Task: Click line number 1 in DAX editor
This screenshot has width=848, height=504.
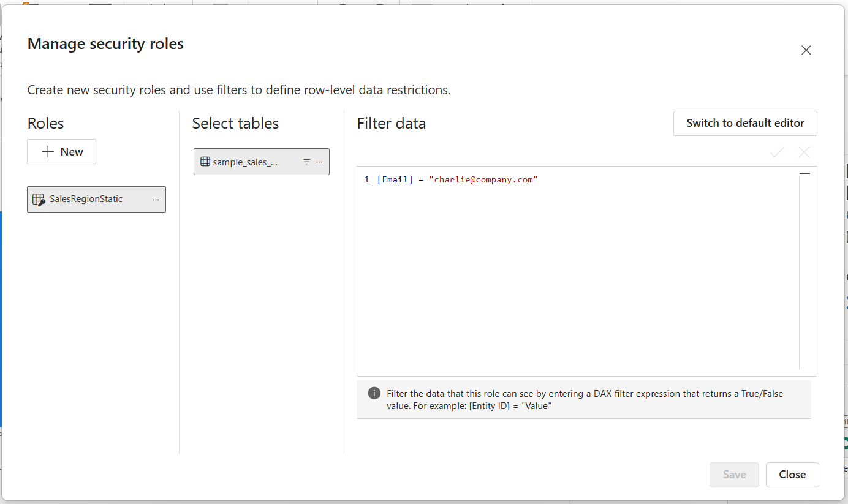Action: click(366, 179)
